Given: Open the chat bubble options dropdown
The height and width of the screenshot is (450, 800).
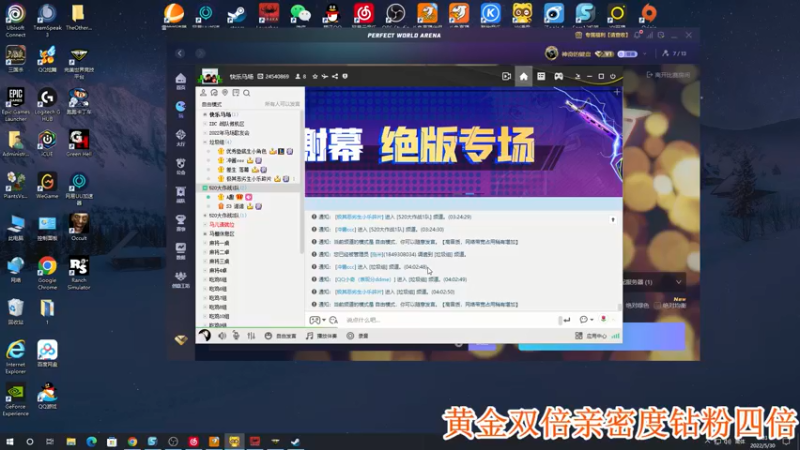Looking at the screenshot, I should [x=586, y=320].
